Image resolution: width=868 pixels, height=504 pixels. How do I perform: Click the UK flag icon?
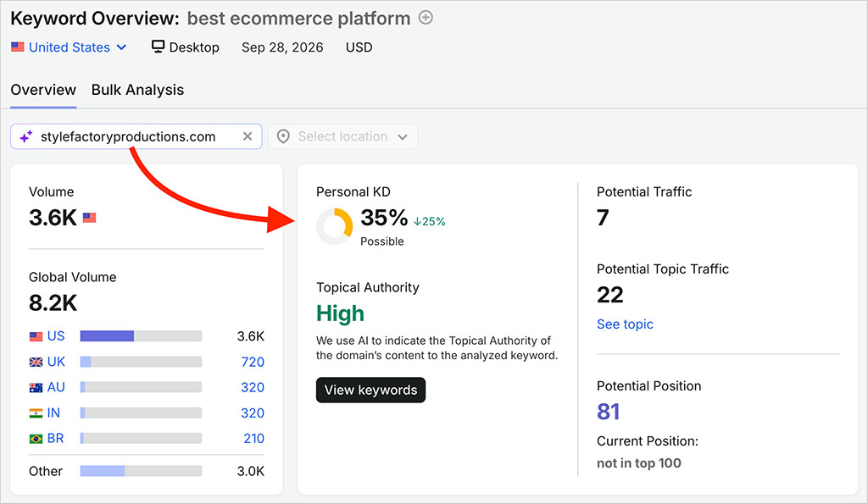[36, 362]
